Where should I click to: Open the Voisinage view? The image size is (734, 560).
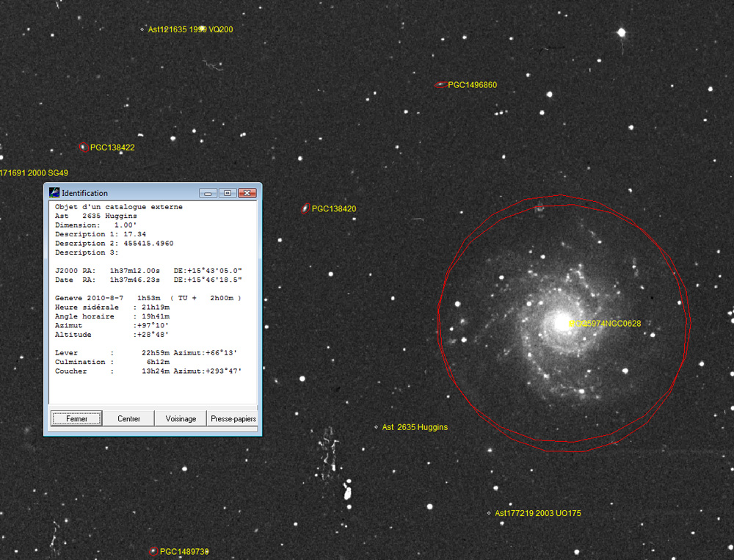point(180,418)
